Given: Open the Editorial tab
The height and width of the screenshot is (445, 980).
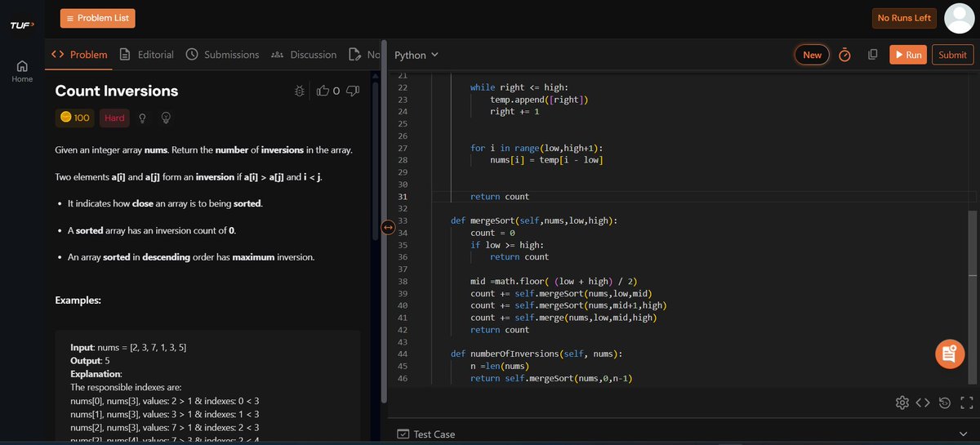Looking at the screenshot, I should (146, 55).
